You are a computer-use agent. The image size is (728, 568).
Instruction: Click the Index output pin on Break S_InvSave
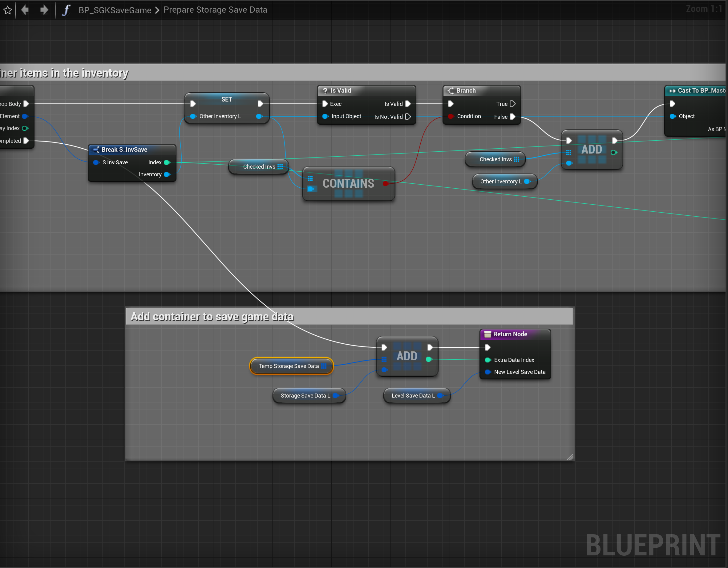[x=167, y=162]
